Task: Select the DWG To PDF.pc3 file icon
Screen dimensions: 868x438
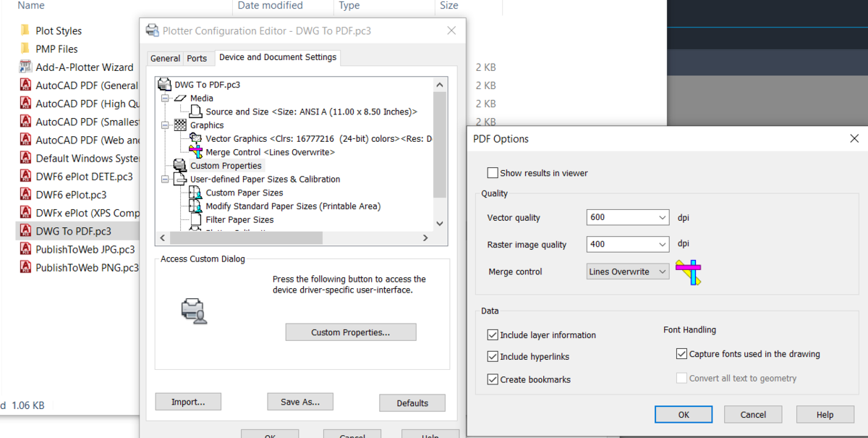Action: point(25,231)
